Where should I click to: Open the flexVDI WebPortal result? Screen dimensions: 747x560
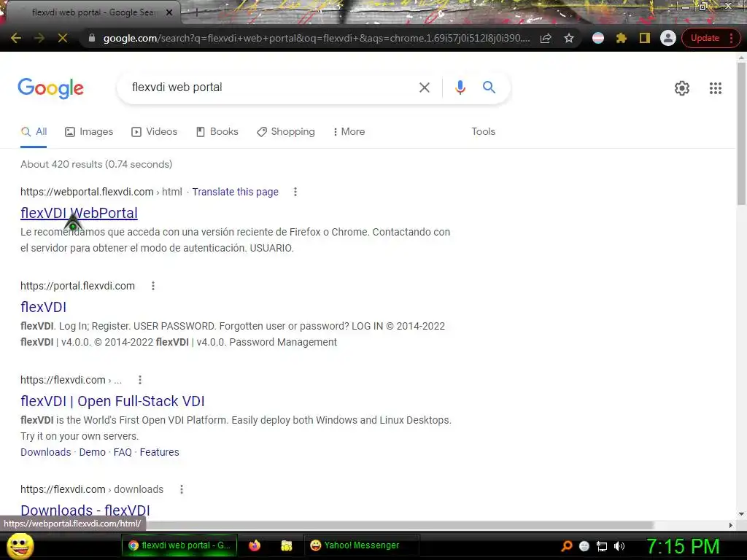(79, 213)
